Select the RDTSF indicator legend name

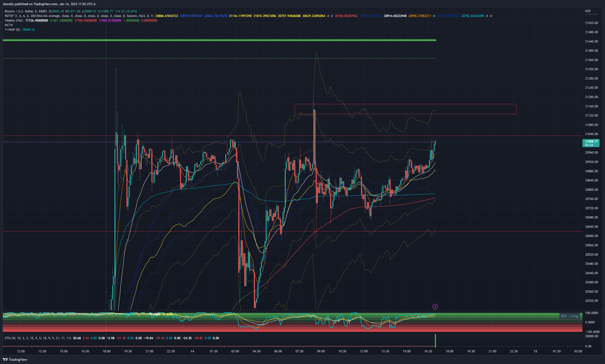[x=9, y=16]
